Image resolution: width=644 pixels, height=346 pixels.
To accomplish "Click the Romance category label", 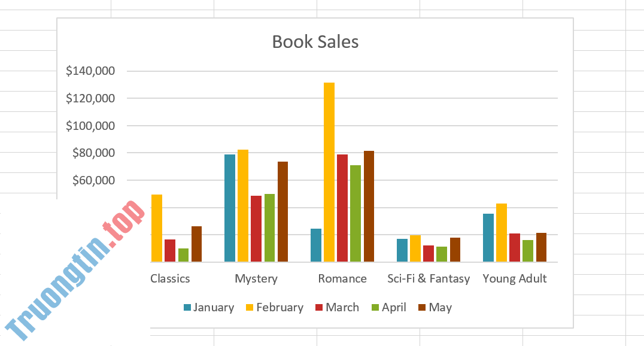I will pyautogui.click(x=342, y=279).
